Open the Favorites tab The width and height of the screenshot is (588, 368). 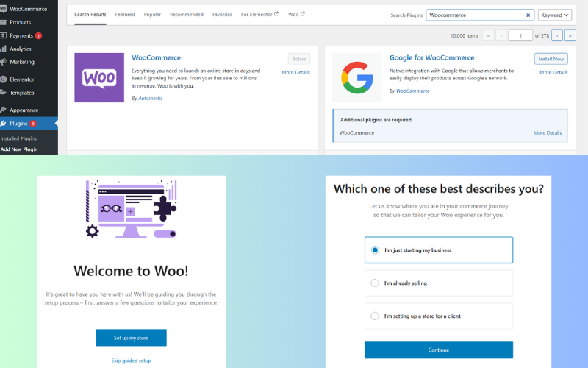pos(222,15)
